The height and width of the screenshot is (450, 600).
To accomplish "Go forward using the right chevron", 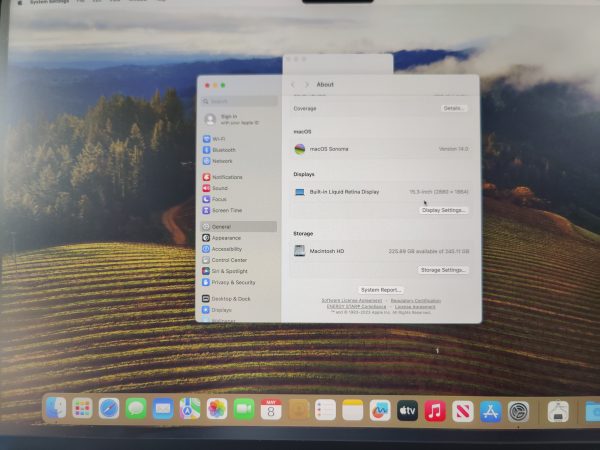I will coord(307,85).
